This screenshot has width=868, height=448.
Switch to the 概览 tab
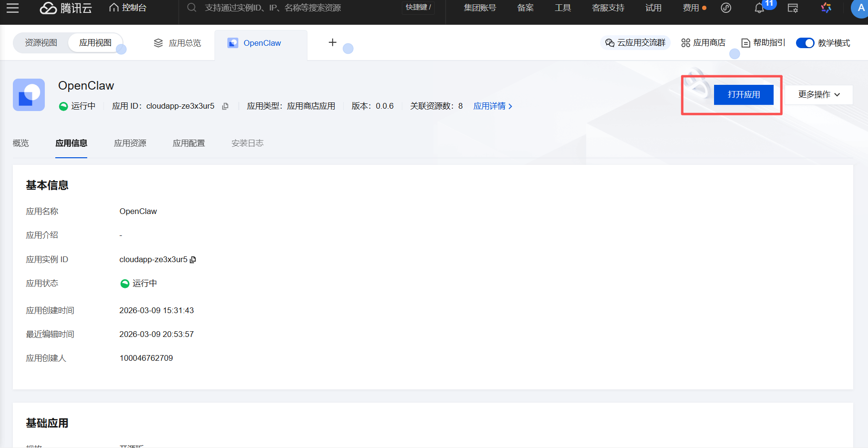[x=21, y=143]
